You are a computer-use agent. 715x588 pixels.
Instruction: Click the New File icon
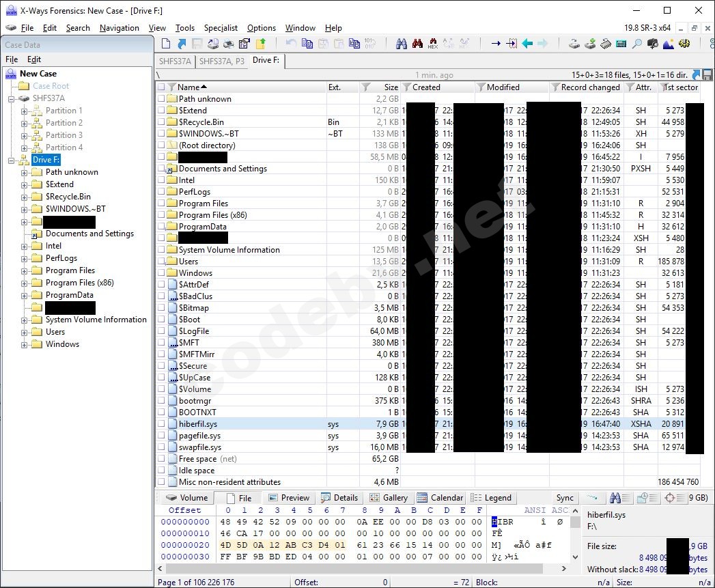166,44
